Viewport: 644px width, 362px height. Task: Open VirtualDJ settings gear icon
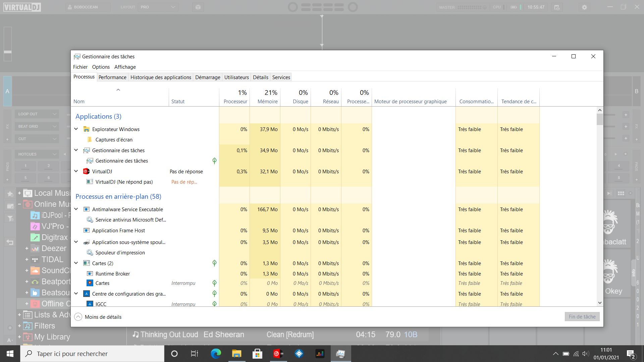(584, 7)
